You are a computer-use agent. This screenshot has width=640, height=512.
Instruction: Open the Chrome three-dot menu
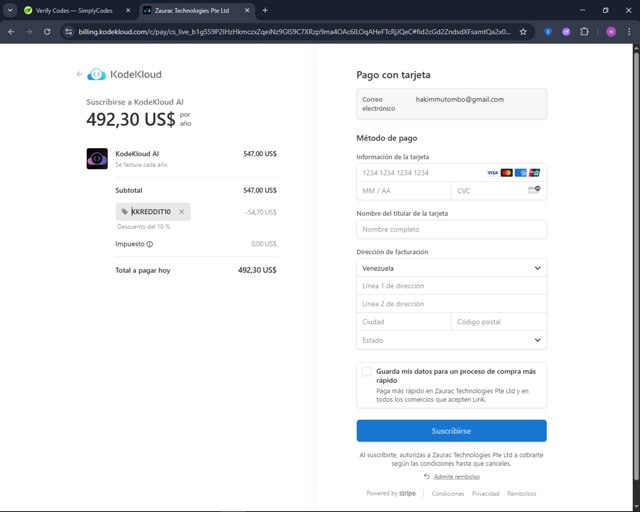629,32
